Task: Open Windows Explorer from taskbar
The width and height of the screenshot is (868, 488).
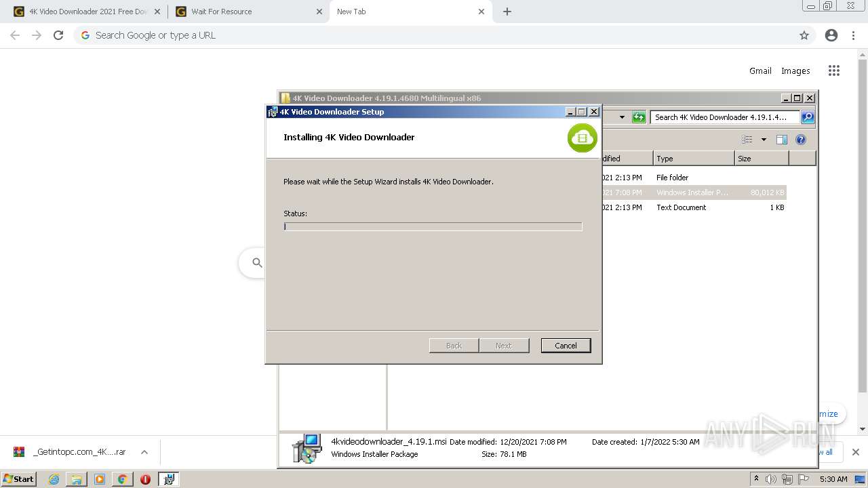Action: 77,479
